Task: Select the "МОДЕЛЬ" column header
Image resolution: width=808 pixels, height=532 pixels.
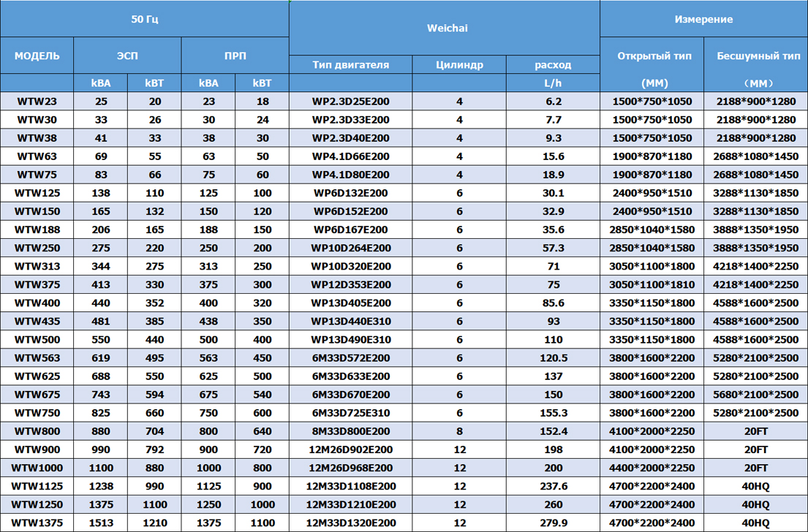Action: (x=37, y=56)
